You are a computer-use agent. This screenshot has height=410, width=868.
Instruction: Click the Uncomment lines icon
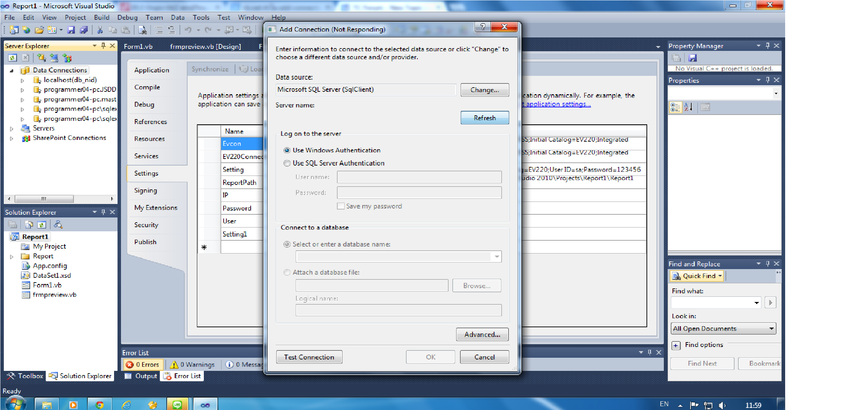coord(171,30)
